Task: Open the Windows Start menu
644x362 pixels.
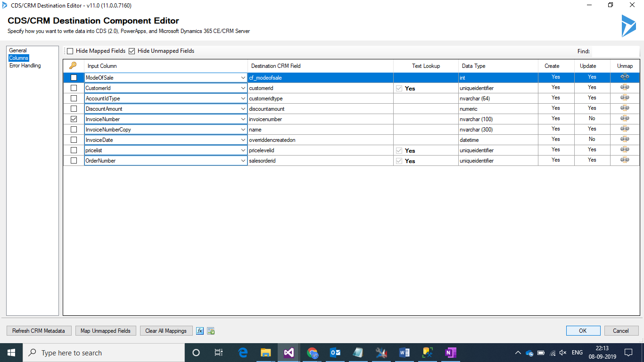Action: tap(11, 353)
